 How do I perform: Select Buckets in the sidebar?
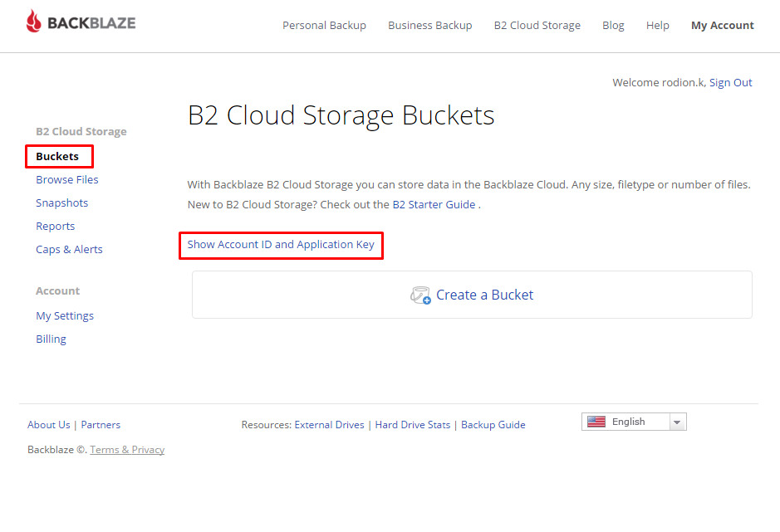(57, 156)
